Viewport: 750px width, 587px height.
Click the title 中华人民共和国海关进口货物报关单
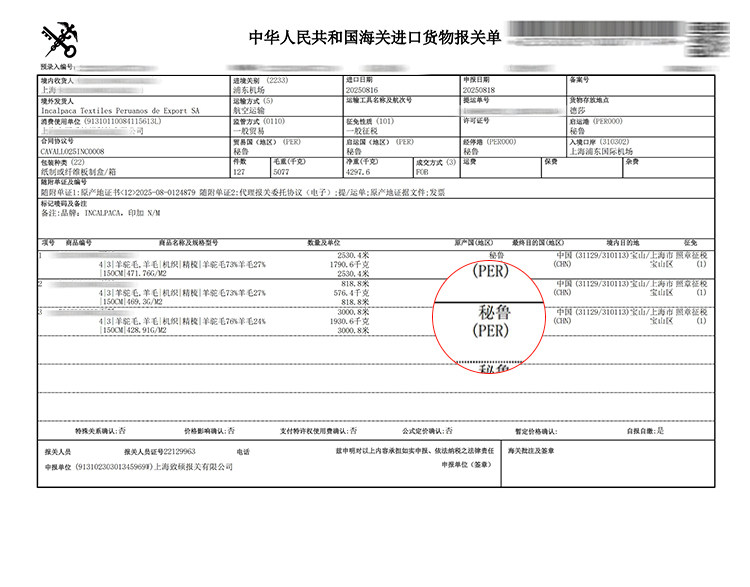pos(375,37)
